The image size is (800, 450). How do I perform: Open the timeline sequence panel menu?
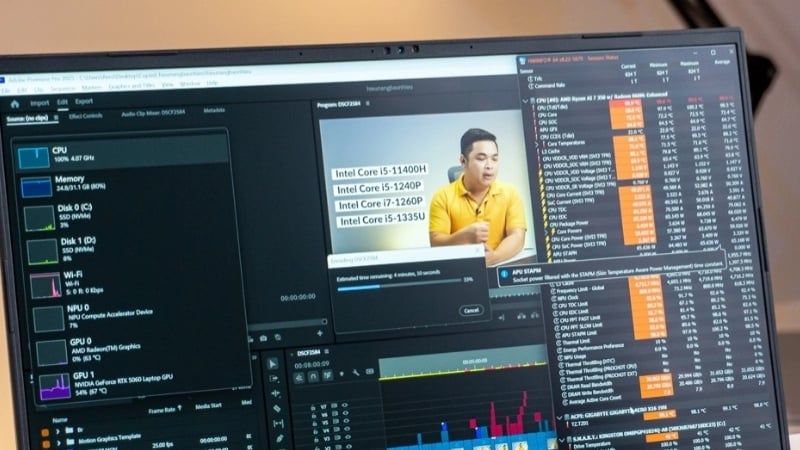(x=327, y=352)
